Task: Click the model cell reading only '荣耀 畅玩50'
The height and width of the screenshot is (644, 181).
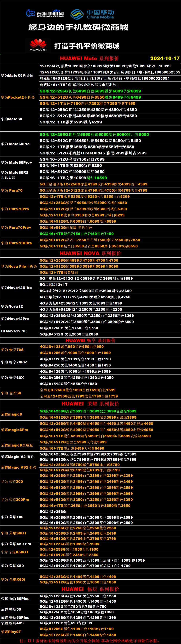Action: click(19, 609)
